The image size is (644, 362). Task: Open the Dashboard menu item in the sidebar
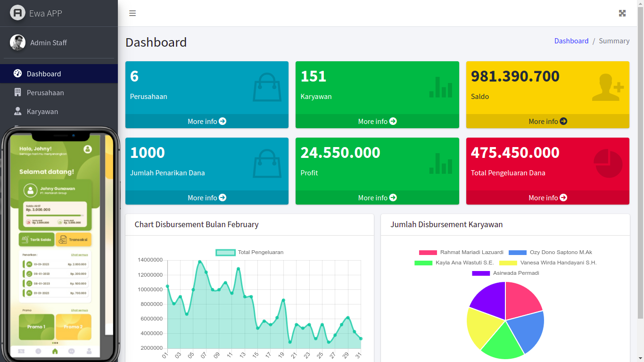[x=59, y=74]
